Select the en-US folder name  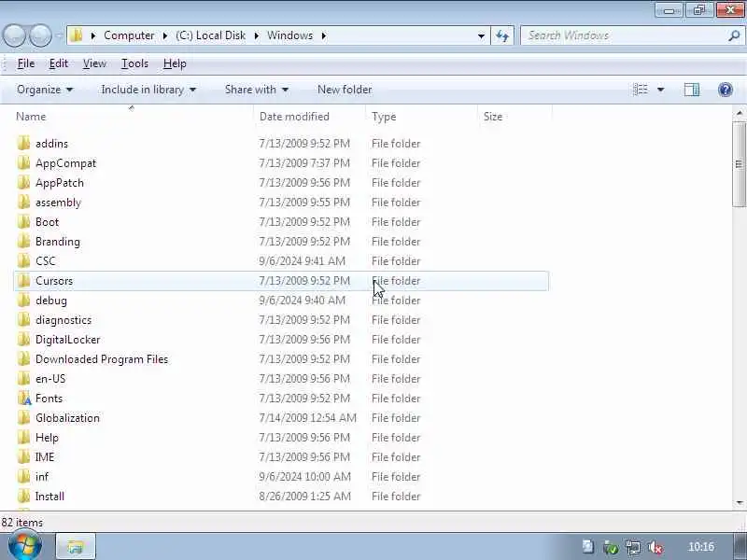point(50,379)
